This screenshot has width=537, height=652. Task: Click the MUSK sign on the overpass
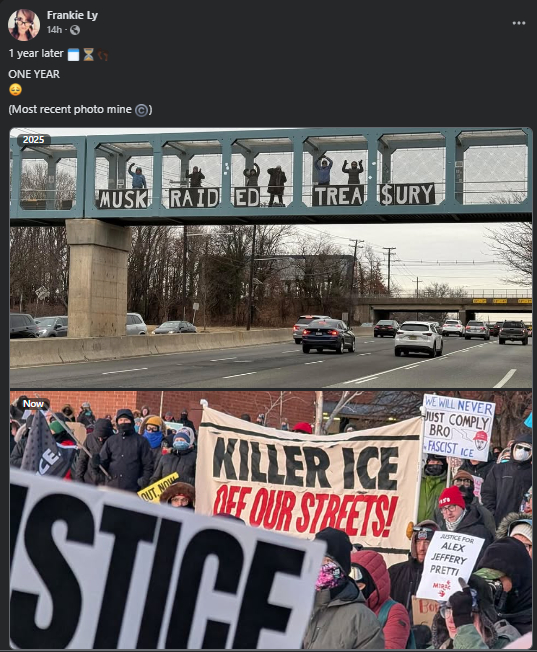tap(123, 199)
